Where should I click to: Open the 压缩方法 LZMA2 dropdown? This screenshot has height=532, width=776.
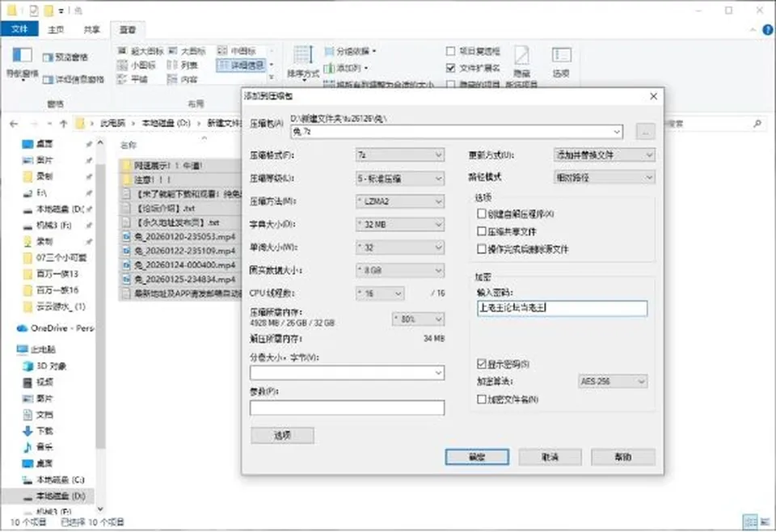tap(400, 201)
